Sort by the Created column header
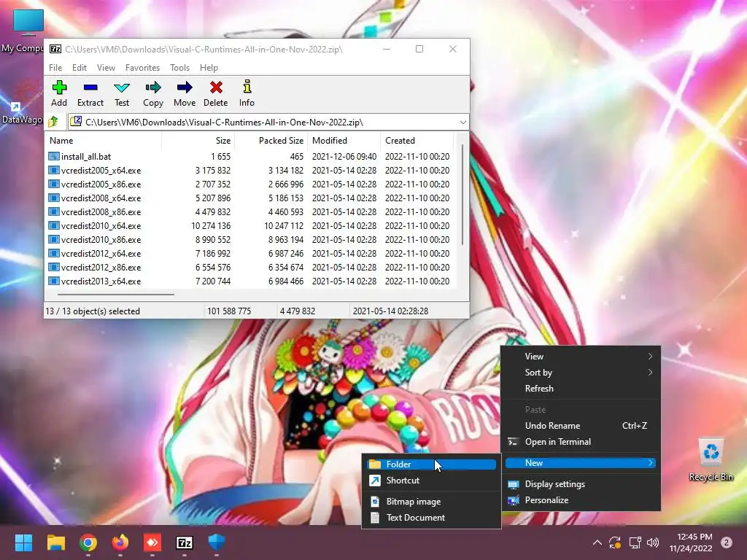The height and width of the screenshot is (560, 747). (417, 141)
